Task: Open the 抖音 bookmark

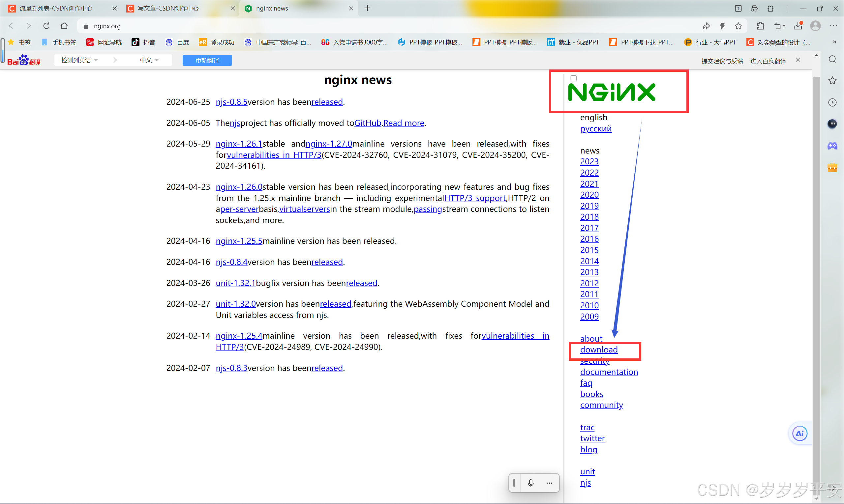Action: click(143, 42)
